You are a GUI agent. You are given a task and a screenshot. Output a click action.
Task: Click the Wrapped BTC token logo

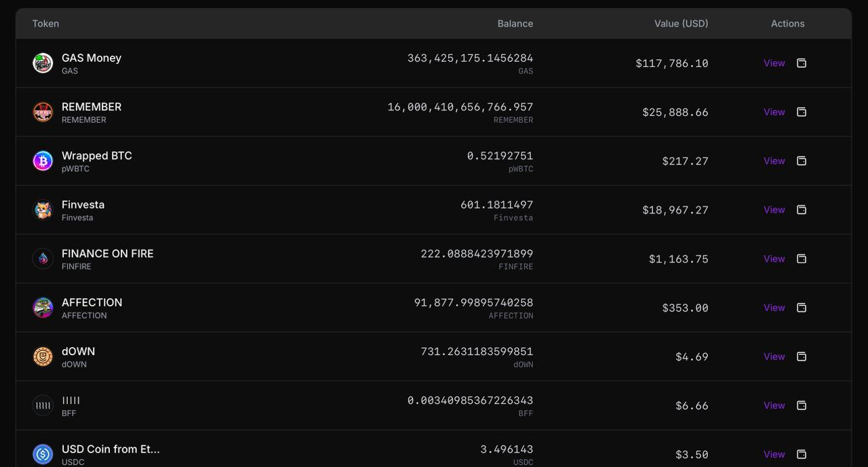pyautogui.click(x=43, y=161)
